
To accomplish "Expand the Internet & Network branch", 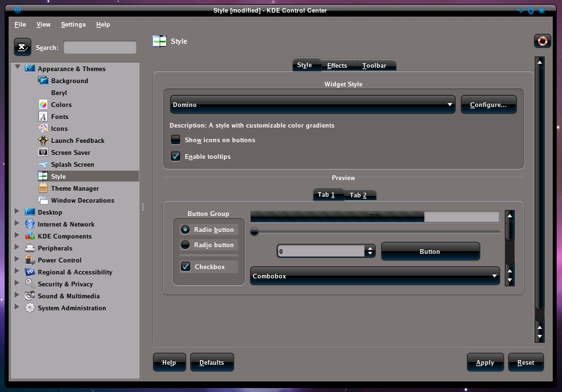I will 17,223.
